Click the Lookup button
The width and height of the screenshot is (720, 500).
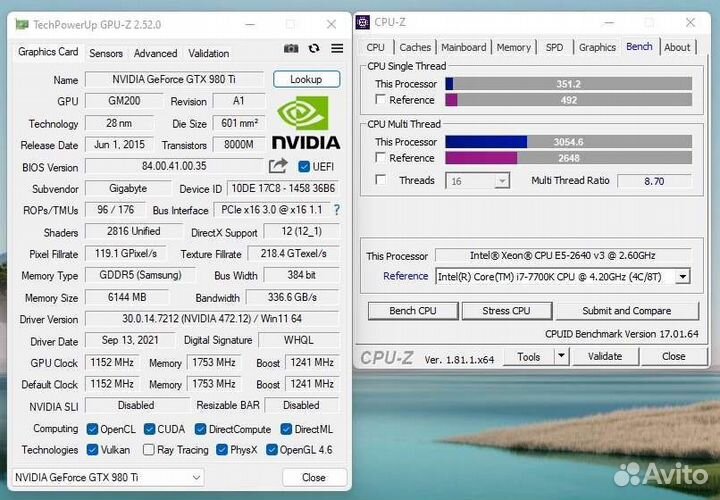click(306, 79)
